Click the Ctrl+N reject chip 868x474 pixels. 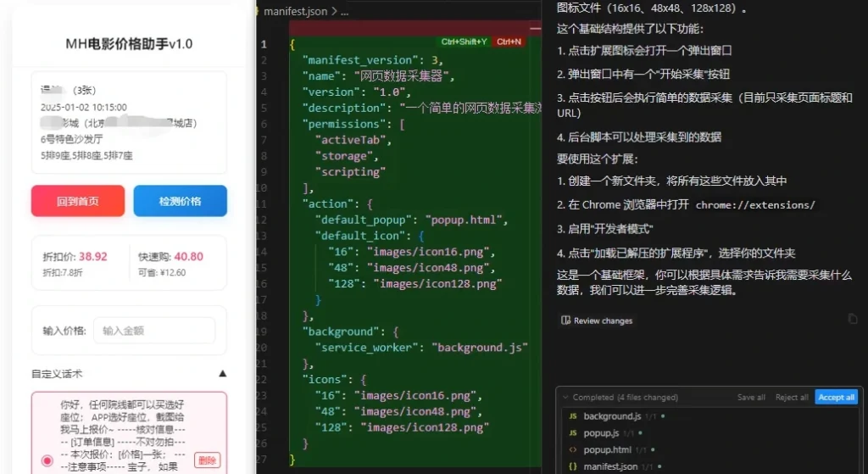click(x=509, y=42)
